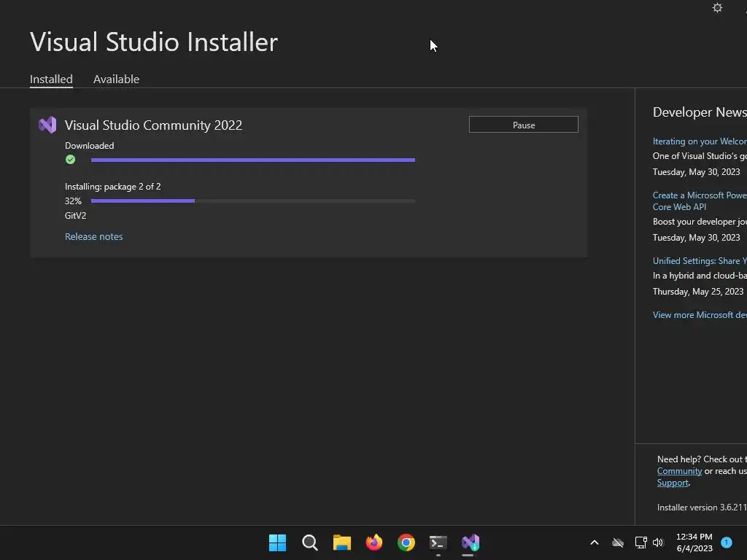This screenshot has height=560, width=747.
Task: Click the completed Downloaded progress bar
Action: click(253, 160)
